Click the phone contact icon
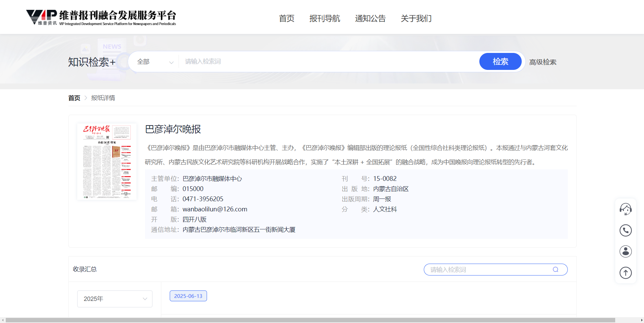Viewport: 644px width, 323px height. tap(625, 230)
